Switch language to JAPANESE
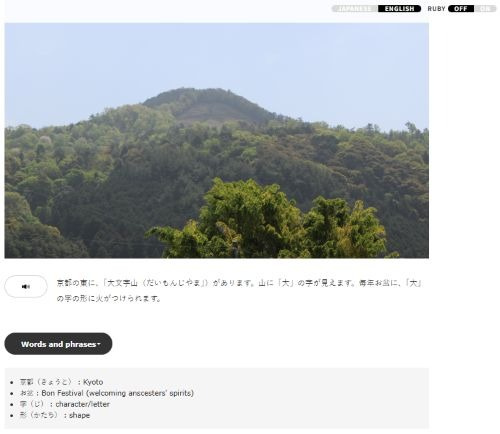Image resolution: width=500 pixels, height=434 pixels. pyautogui.click(x=354, y=9)
